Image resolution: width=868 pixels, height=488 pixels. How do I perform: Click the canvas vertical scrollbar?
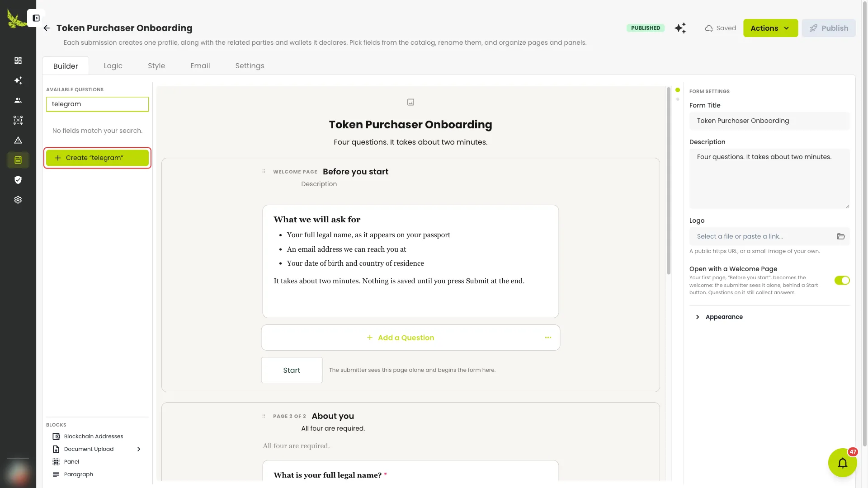point(669,181)
